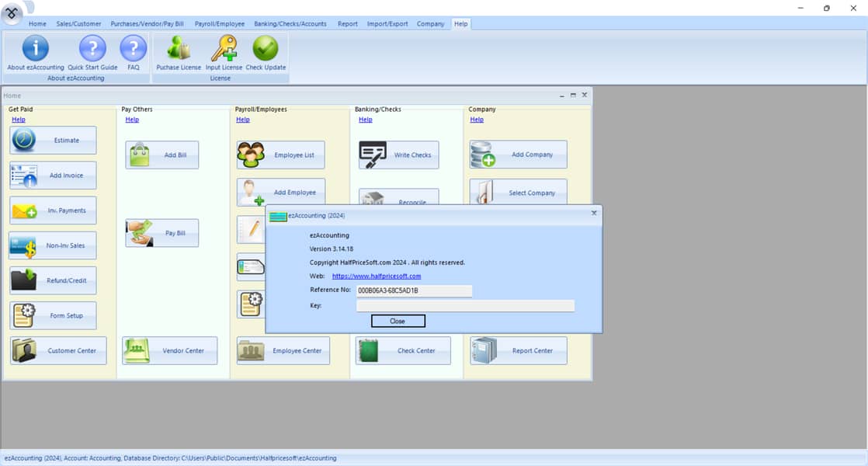Close the Home inner window

tap(584, 96)
